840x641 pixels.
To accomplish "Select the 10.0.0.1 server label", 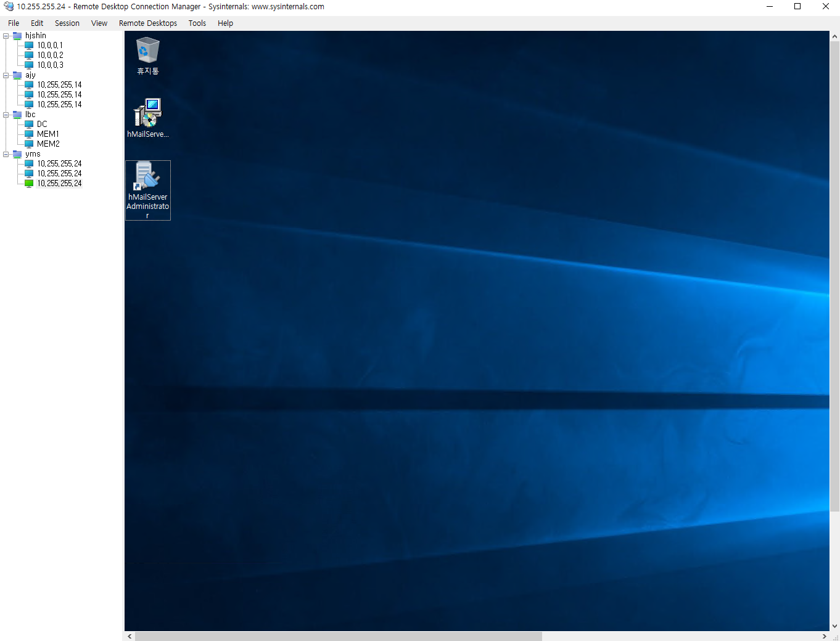I will point(50,46).
